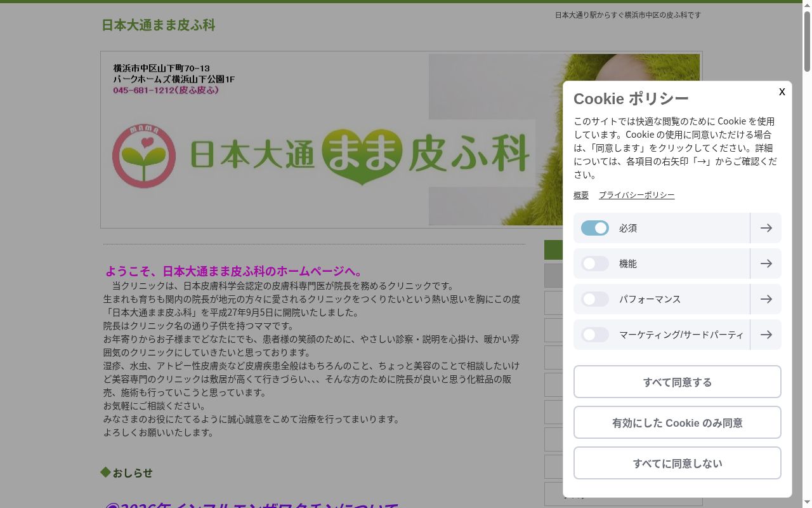Enable the マーケティング/サードパーティ cookie switch
812x508 pixels.
click(x=595, y=335)
